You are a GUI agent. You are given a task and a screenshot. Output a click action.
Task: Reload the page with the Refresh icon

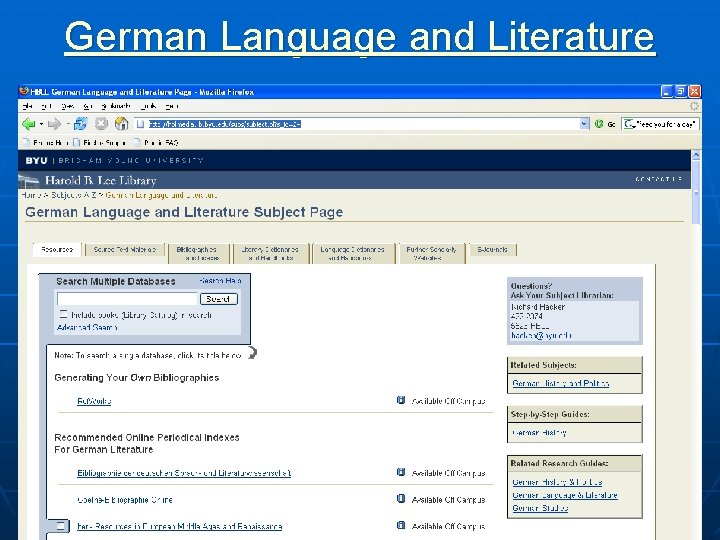click(80, 124)
